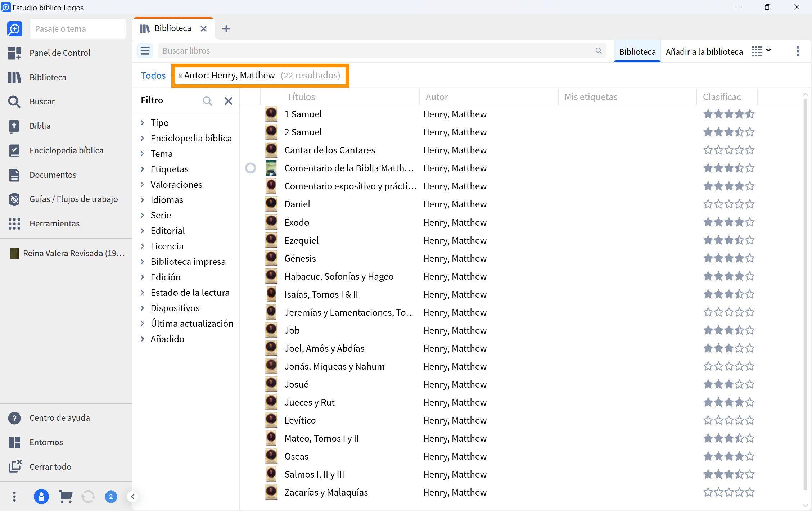The height and width of the screenshot is (511, 812).
Task: Open Panel de Control from sidebar
Action: pos(60,53)
